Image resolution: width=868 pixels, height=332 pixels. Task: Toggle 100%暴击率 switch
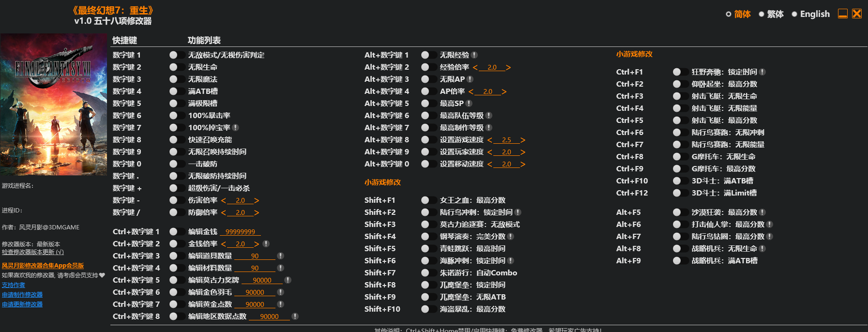coord(177,116)
